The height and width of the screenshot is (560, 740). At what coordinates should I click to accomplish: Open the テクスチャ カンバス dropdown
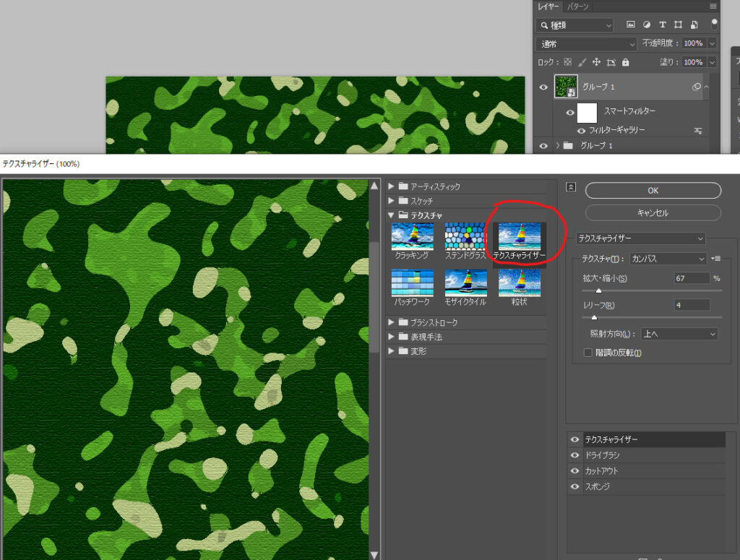coord(667,259)
